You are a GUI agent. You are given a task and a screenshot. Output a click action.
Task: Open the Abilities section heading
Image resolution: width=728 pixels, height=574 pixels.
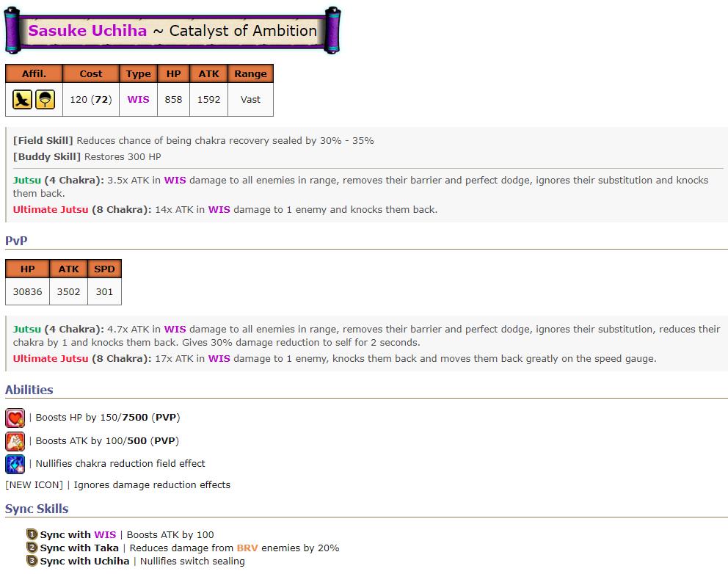pos(29,390)
